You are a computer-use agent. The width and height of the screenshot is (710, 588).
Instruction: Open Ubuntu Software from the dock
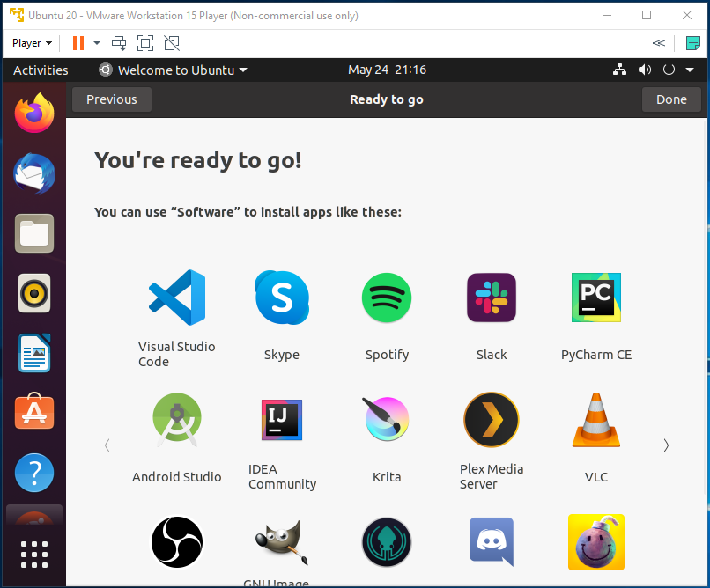(34, 411)
